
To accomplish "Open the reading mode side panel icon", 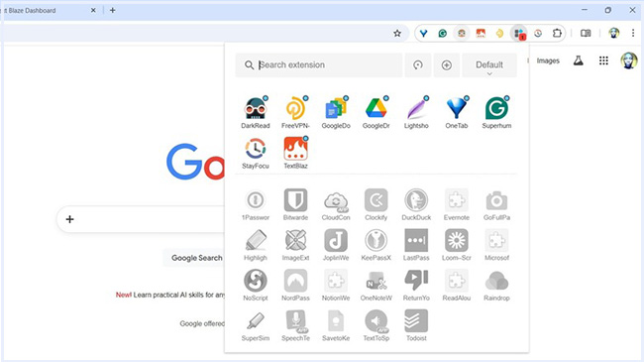I will [586, 34].
